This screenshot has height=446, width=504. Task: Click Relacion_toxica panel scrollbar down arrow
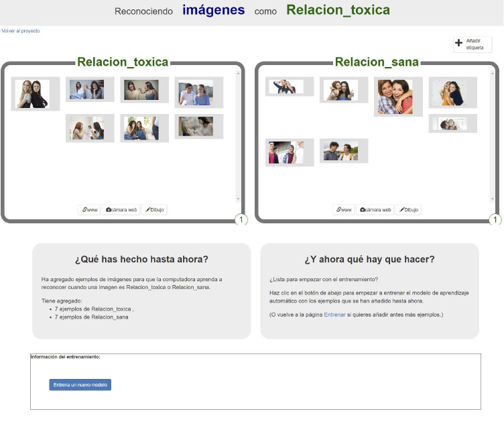(238, 199)
